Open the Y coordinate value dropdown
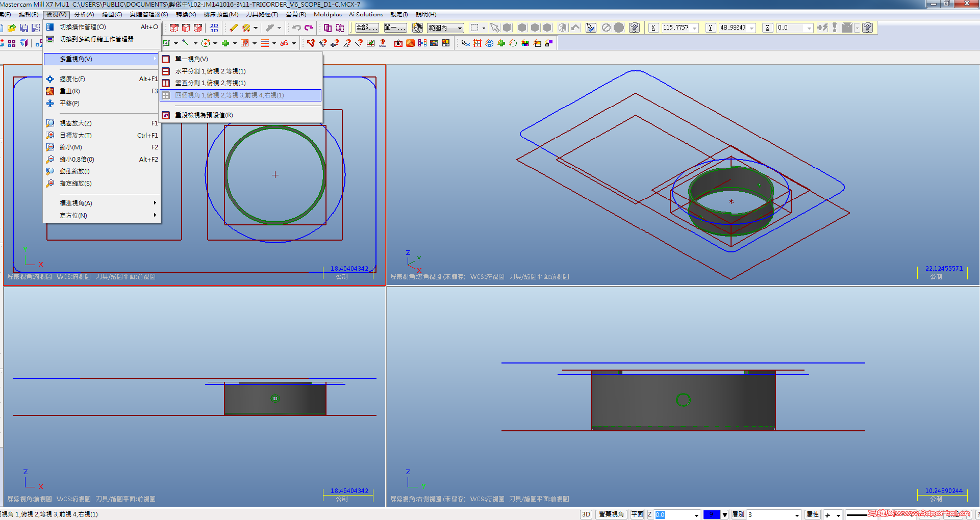 [752, 28]
